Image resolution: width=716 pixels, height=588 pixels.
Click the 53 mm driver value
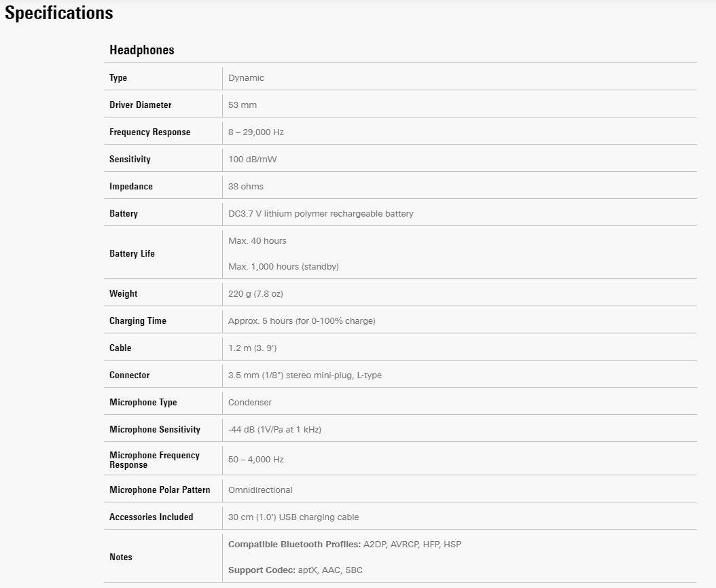tap(243, 105)
